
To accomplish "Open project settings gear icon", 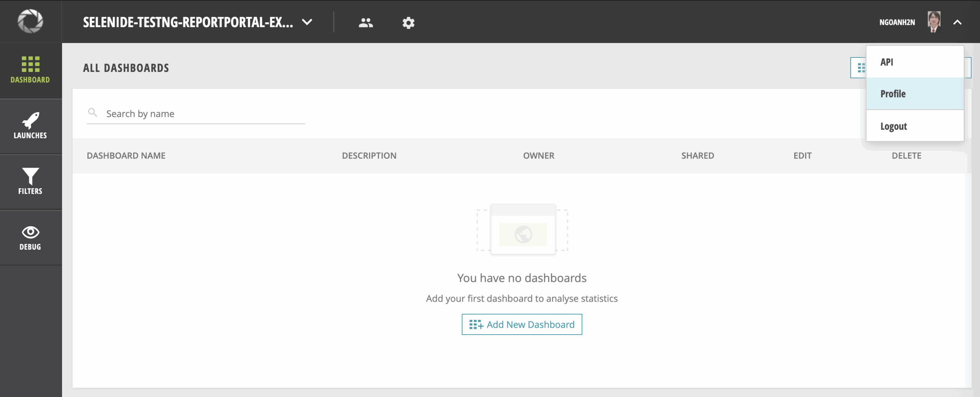I will tap(408, 23).
